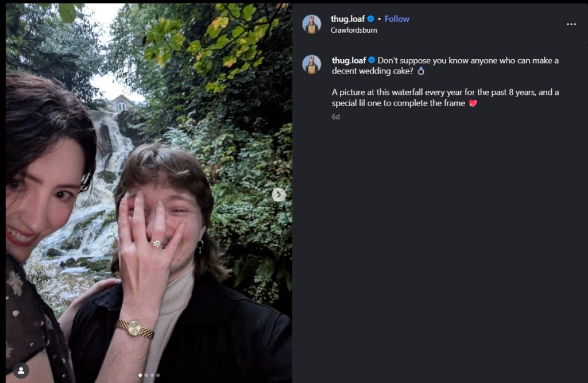Open thug.loaf's profile picture in header
The height and width of the screenshot is (383, 588).
pos(312,24)
